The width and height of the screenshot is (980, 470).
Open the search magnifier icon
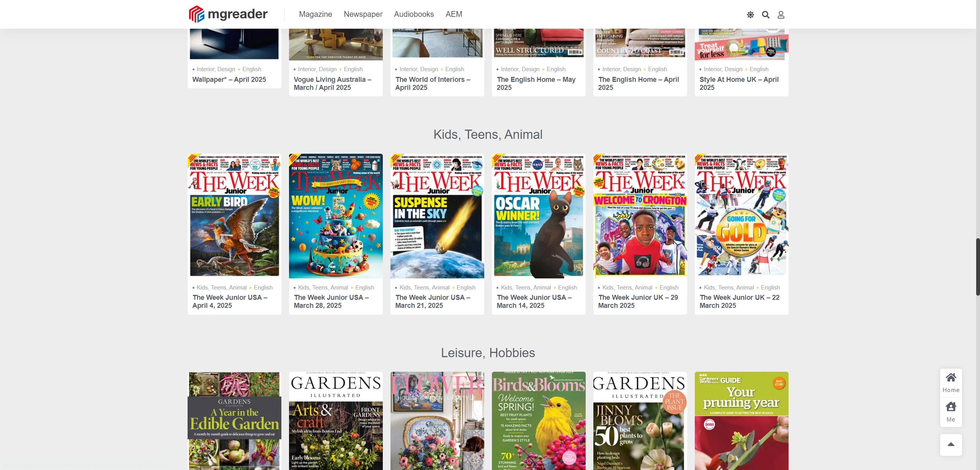(x=766, y=15)
